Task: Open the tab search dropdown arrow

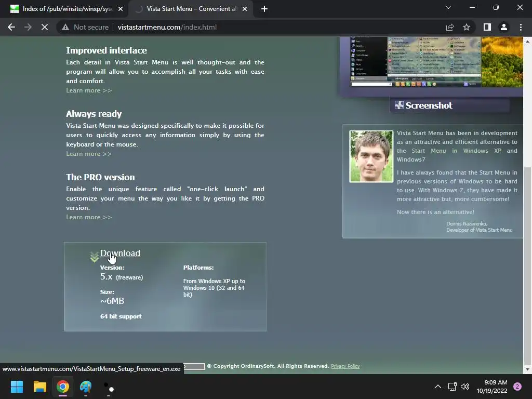Action: (x=448, y=7)
